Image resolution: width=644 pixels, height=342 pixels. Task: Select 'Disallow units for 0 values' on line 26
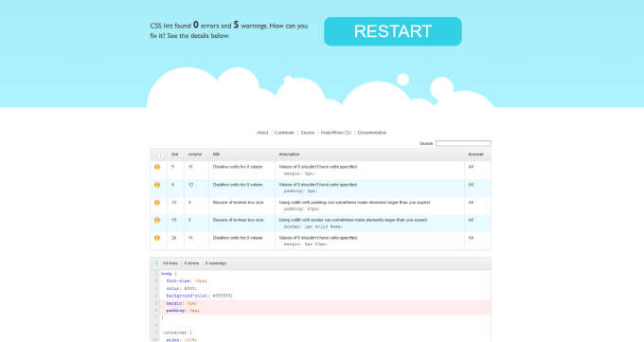click(x=238, y=238)
